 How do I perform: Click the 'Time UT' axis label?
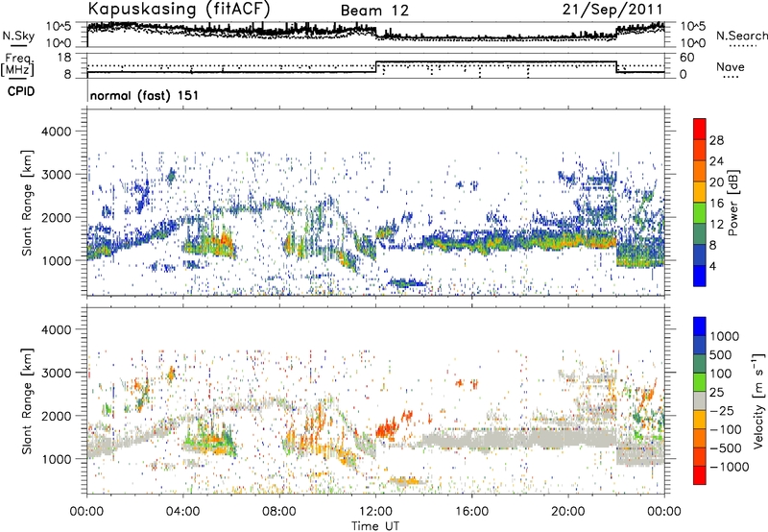click(x=375, y=526)
